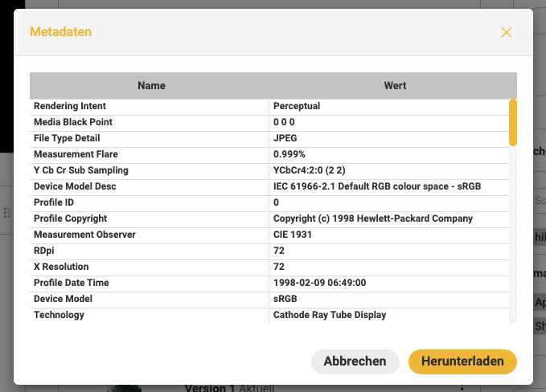Click the JPEG value cell
The height and width of the screenshot is (392, 546).
point(285,138)
